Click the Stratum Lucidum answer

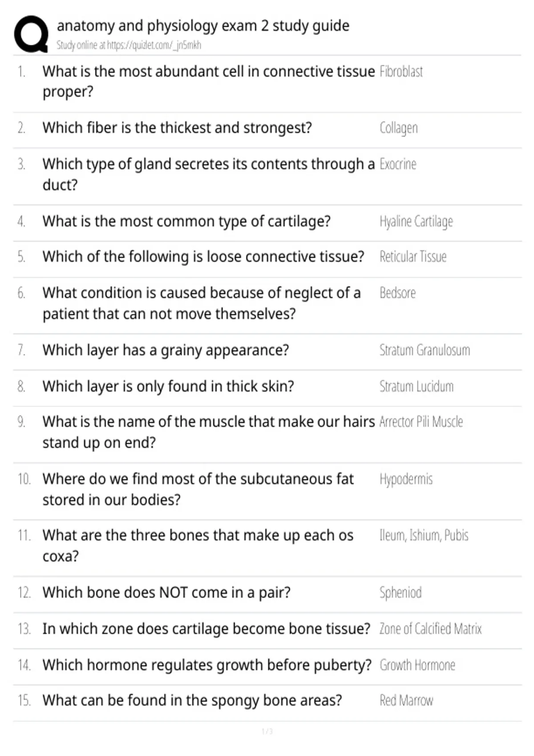pyautogui.click(x=417, y=386)
